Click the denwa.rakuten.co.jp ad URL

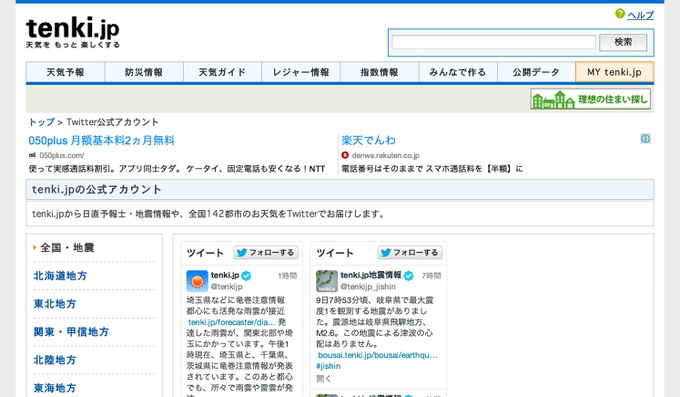[x=386, y=155]
